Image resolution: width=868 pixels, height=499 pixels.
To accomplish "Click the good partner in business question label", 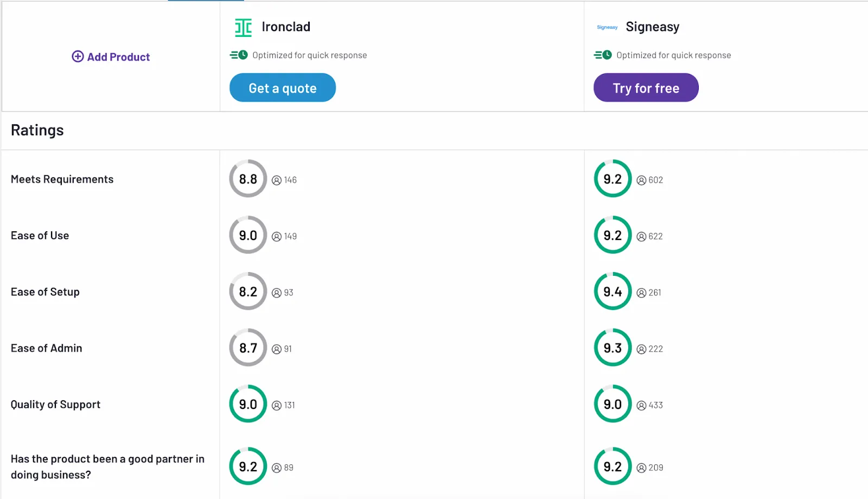I will (x=107, y=466).
